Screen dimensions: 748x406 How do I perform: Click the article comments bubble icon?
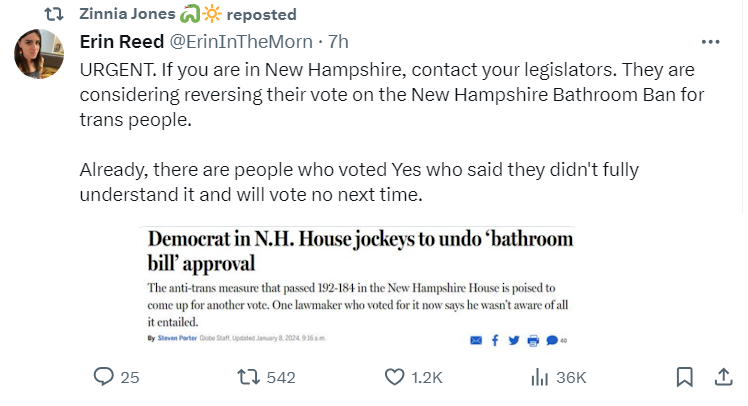click(x=552, y=340)
